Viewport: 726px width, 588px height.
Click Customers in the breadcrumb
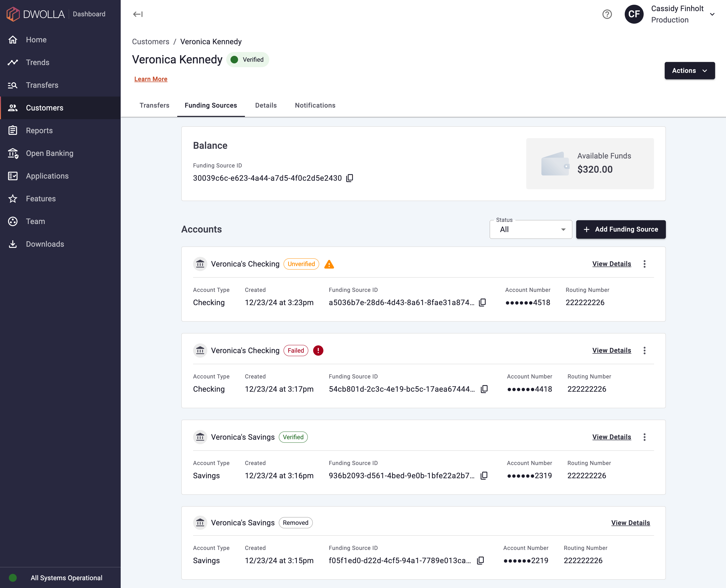pyautogui.click(x=151, y=42)
